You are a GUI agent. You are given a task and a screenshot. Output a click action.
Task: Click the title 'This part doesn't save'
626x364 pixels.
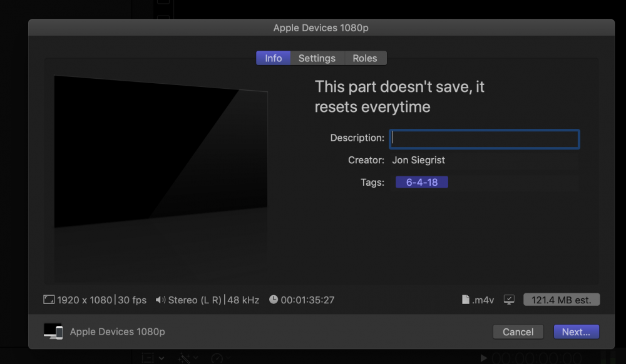coord(399,96)
